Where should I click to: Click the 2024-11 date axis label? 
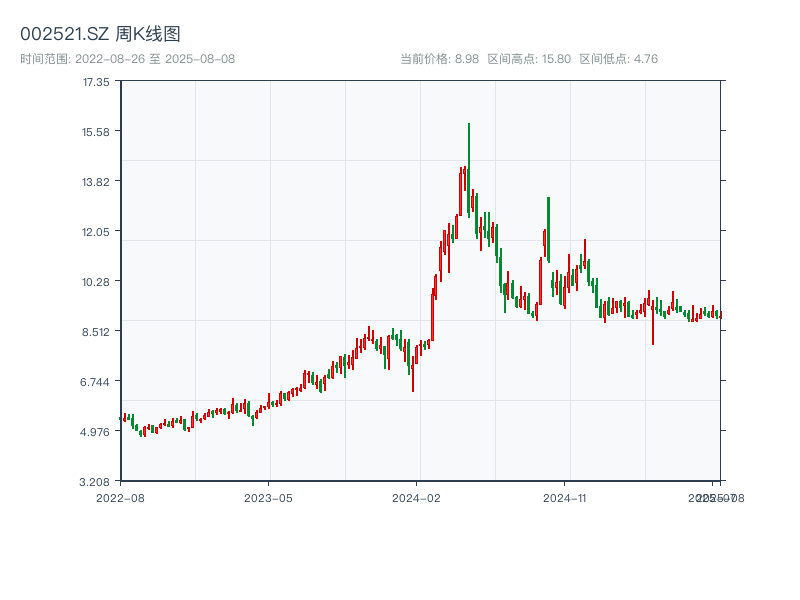(565, 497)
